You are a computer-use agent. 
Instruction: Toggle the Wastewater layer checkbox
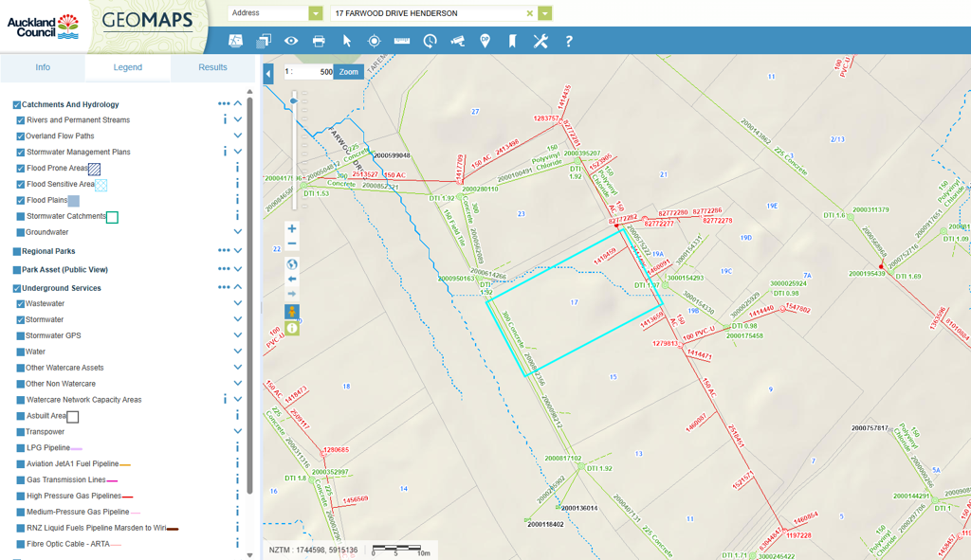coord(21,304)
